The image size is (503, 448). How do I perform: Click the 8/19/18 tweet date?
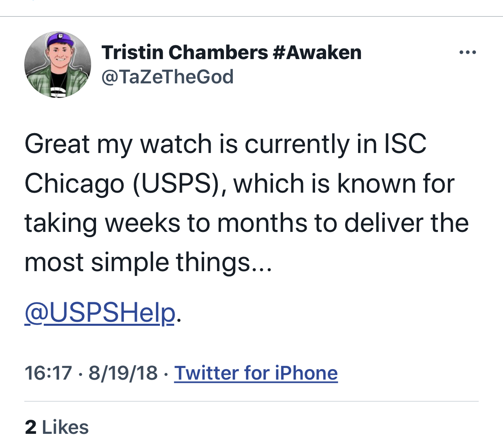123,373
